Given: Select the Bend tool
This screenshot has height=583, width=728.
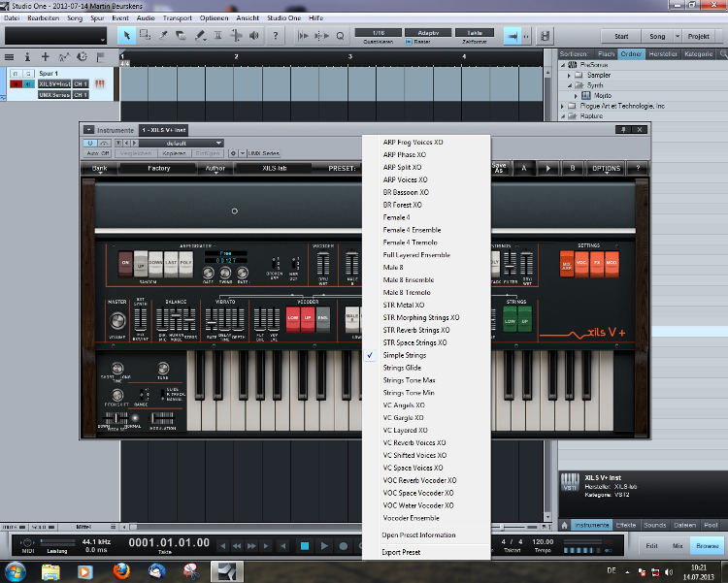Looking at the screenshot, I should coord(236,36).
